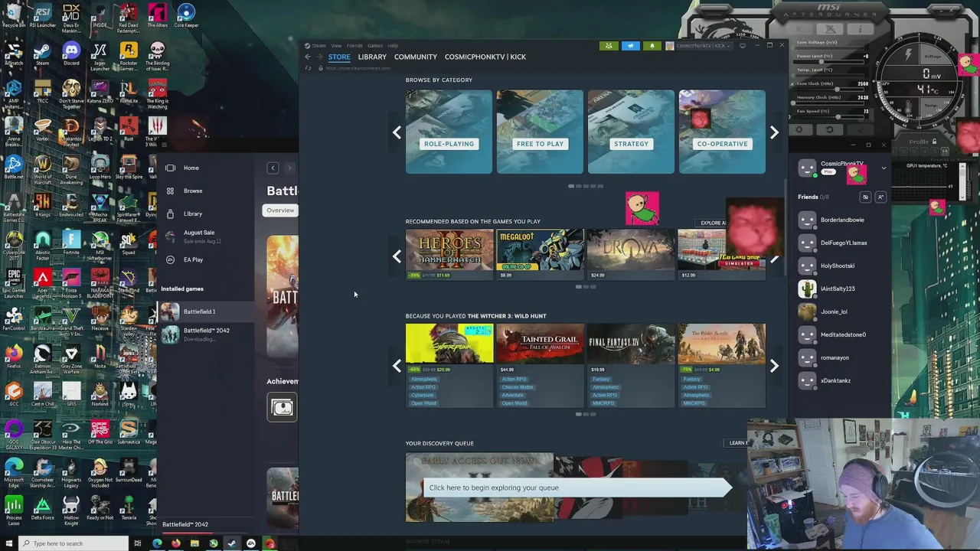Select Discord desktop shortcut
980x551 pixels.
point(71,54)
